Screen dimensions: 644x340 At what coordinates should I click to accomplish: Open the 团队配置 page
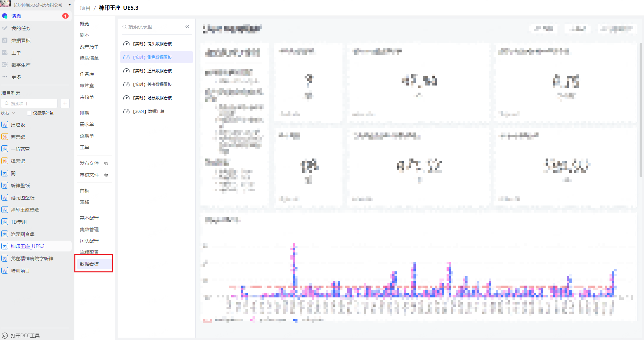point(89,241)
